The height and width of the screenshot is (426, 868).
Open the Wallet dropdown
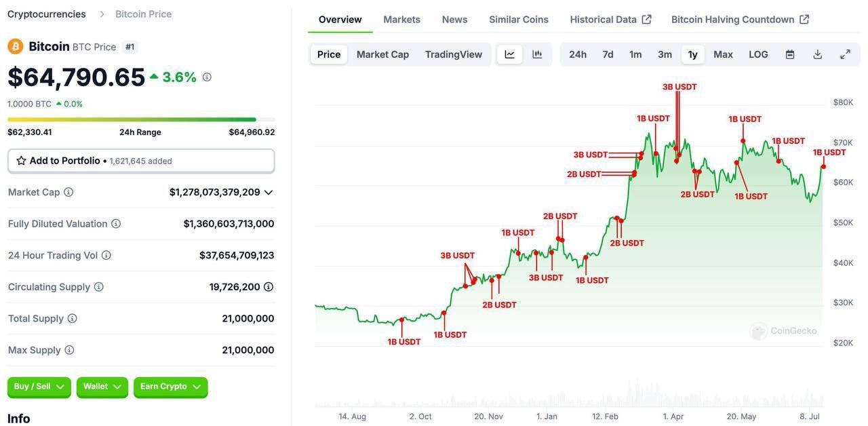[x=102, y=387]
